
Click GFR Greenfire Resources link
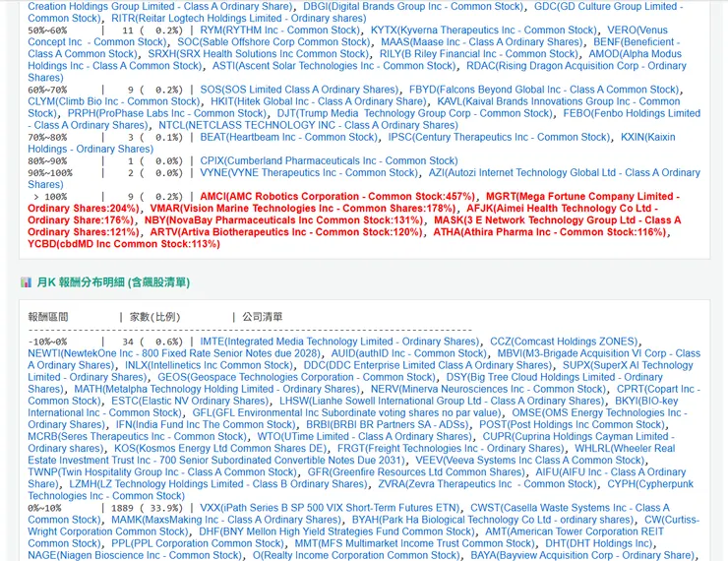[416, 472]
